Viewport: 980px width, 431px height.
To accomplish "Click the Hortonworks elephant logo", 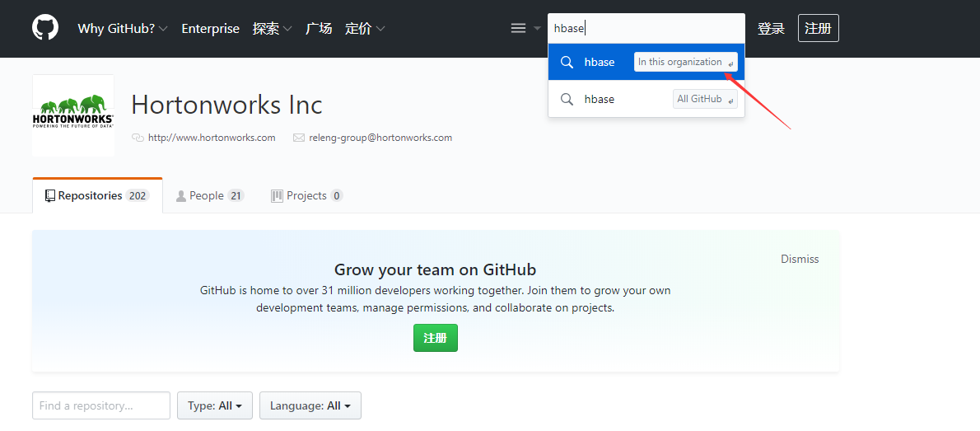I will [73, 115].
